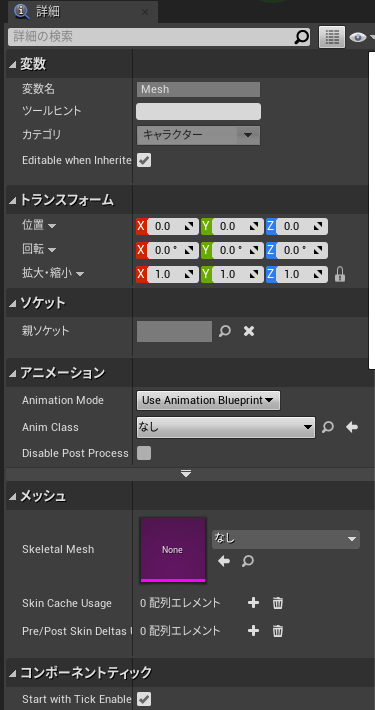
Task: Click the ツールヒント text field
Action: click(198, 111)
